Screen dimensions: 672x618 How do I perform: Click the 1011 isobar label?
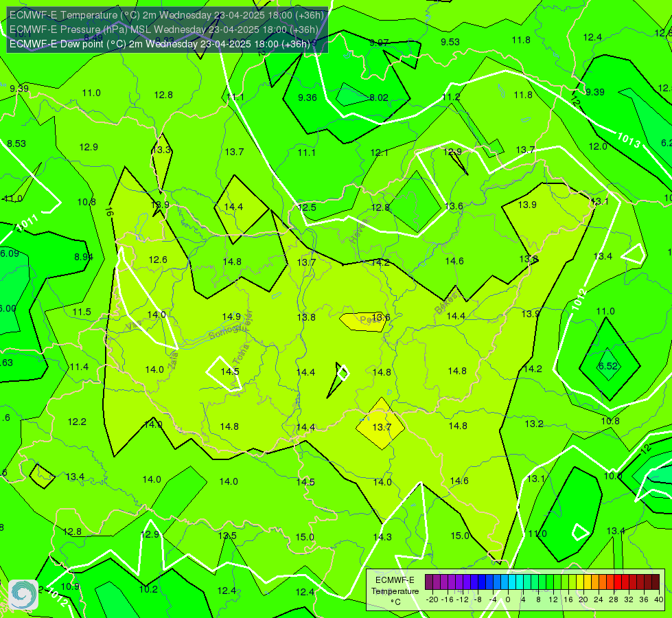pos(27,223)
